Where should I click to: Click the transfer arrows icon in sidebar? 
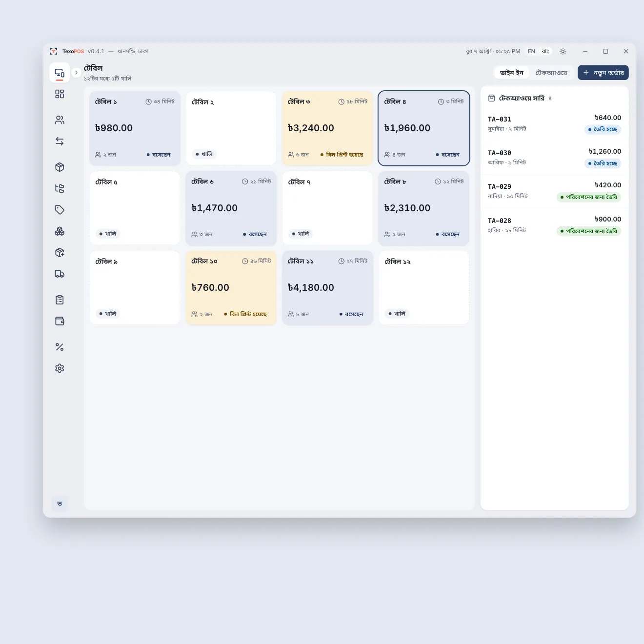[60, 141]
